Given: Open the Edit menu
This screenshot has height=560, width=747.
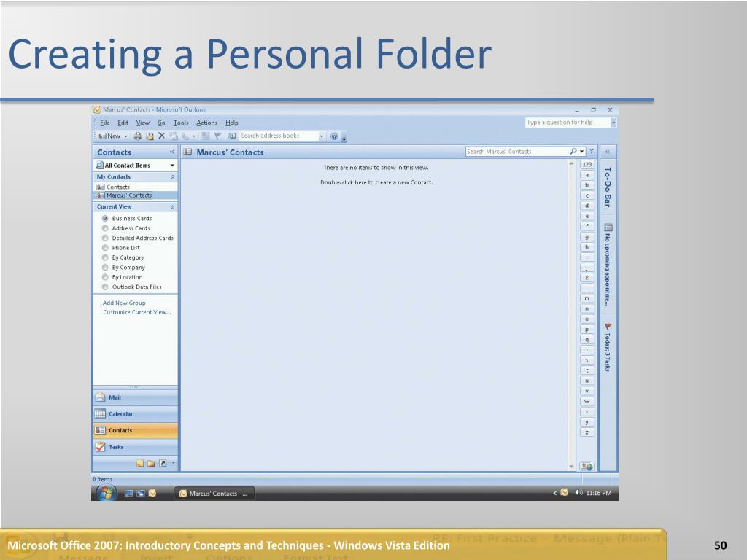Looking at the screenshot, I should [x=123, y=122].
